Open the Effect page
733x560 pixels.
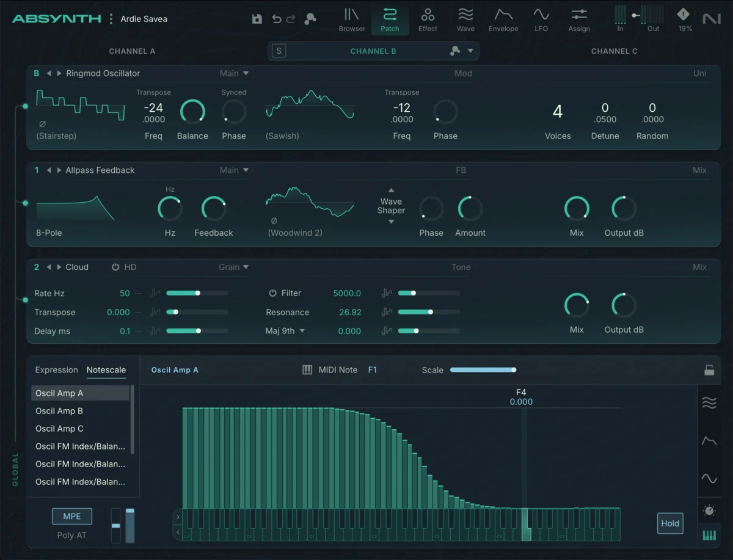click(428, 20)
